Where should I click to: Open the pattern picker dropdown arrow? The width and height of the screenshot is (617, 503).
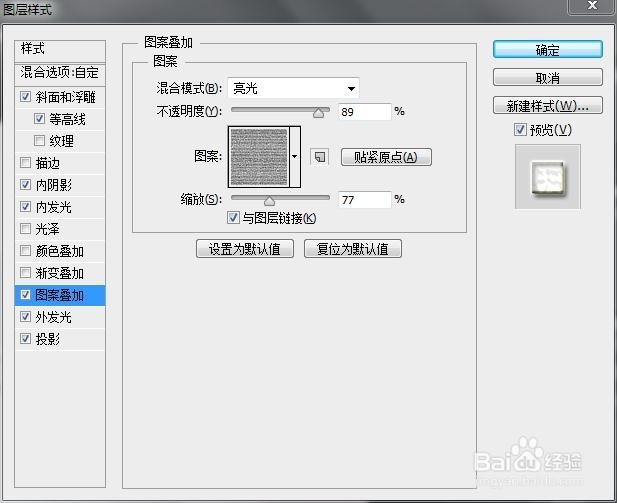(295, 157)
